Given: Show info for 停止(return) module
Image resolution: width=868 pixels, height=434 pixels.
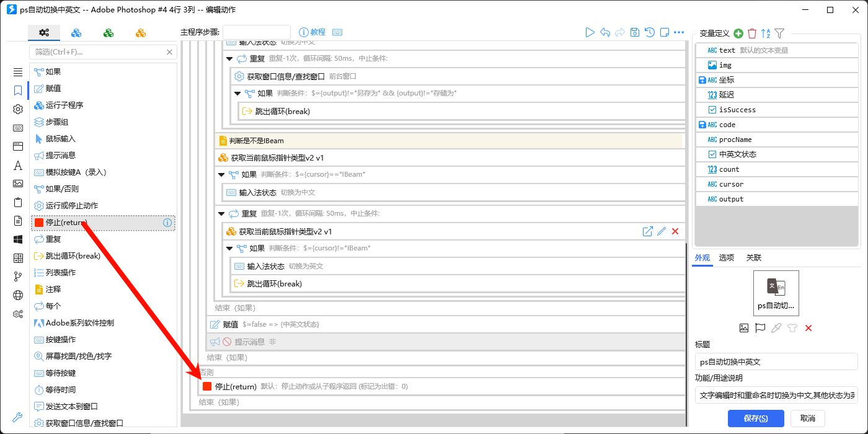Looking at the screenshot, I should [x=167, y=223].
